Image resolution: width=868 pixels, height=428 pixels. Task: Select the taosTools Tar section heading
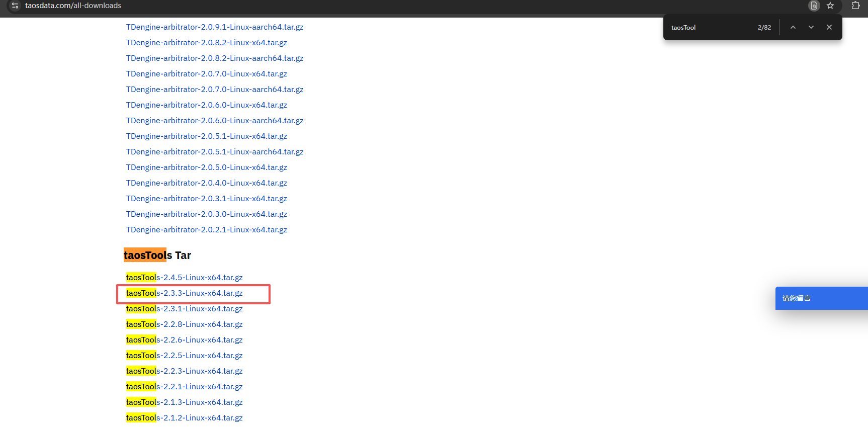point(157,255)
